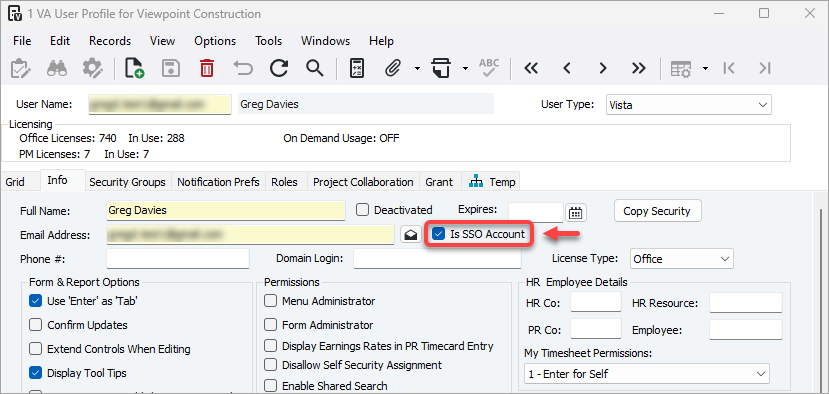Image resolution: width=829 pixels, height=394 pixels.
Task: Delete record using red trash icon
Action: pyautogui.click(x=206, y=68)
